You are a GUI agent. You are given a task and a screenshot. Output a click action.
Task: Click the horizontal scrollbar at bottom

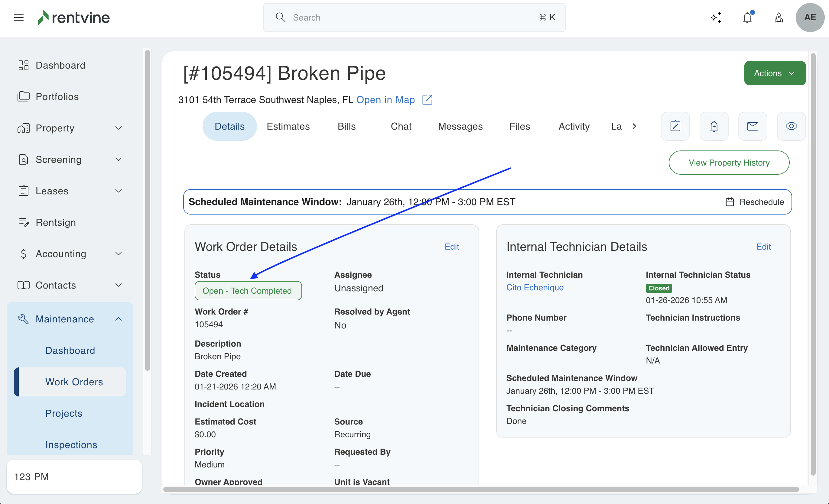click(481, 489)
